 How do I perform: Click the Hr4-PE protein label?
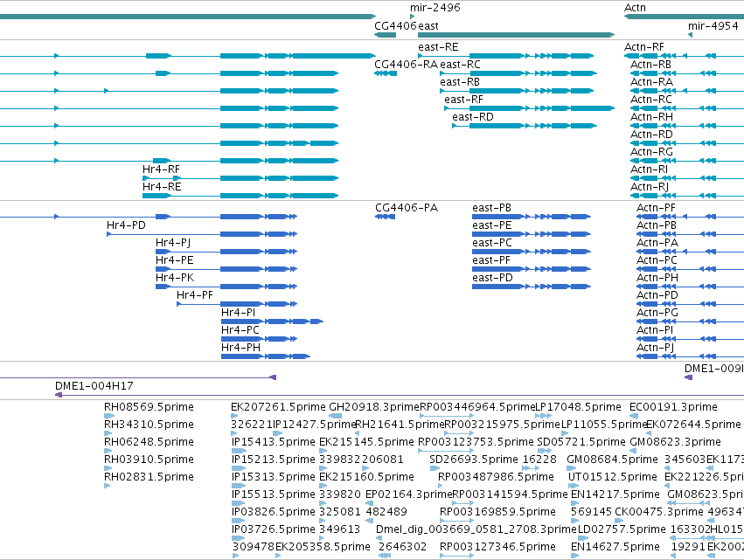tap(175, 261)
